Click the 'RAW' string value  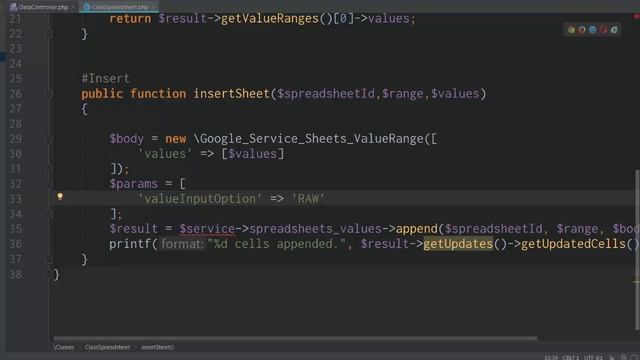point(308,199)
